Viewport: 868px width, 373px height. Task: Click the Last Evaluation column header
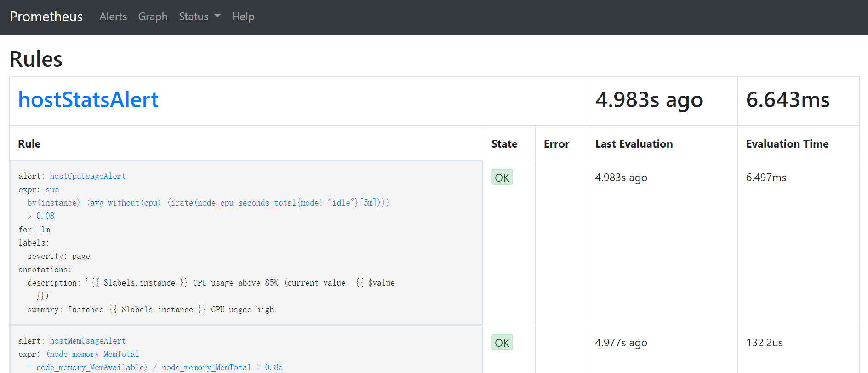tap(634, 144)
